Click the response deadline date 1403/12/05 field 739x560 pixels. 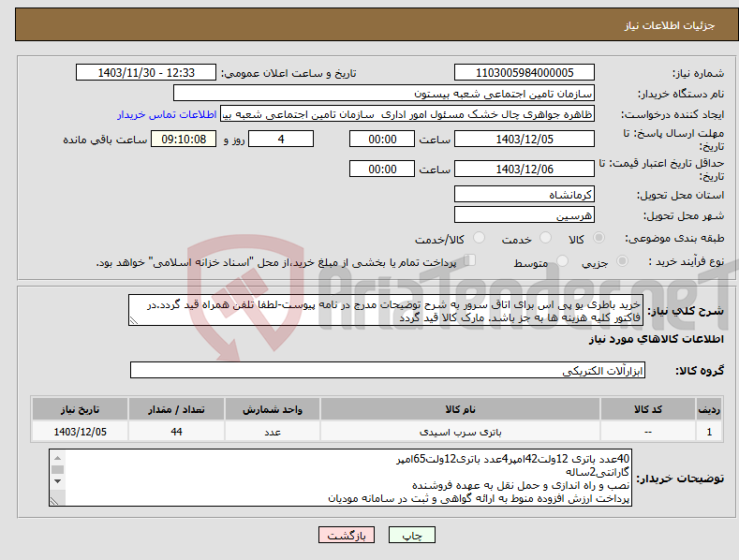[x=525, y=139]
